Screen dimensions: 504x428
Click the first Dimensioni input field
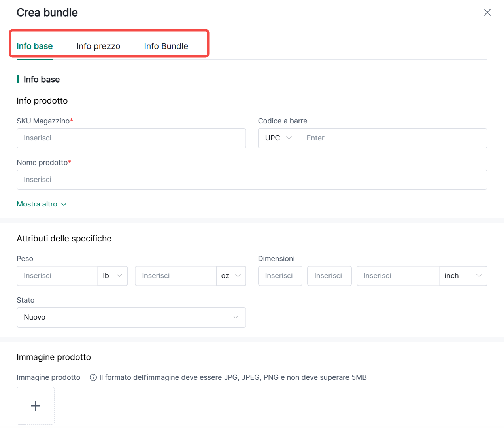tap(280, 276)
